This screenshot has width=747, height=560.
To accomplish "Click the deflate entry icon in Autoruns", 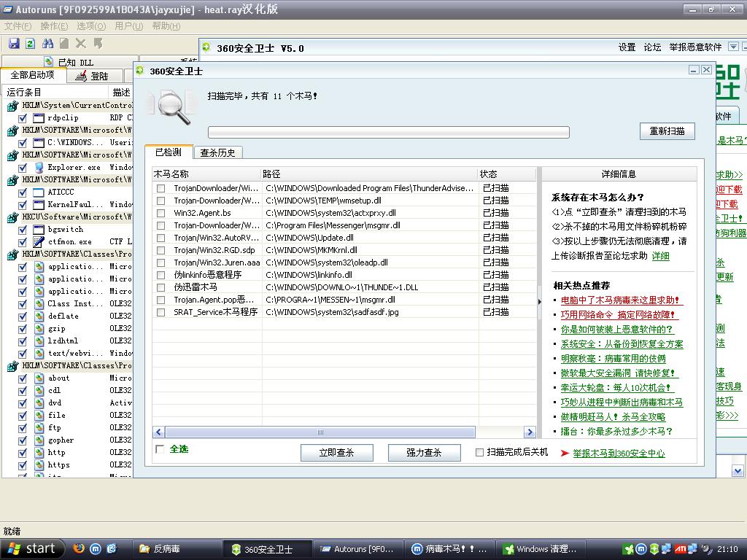I will click(39, 316).
